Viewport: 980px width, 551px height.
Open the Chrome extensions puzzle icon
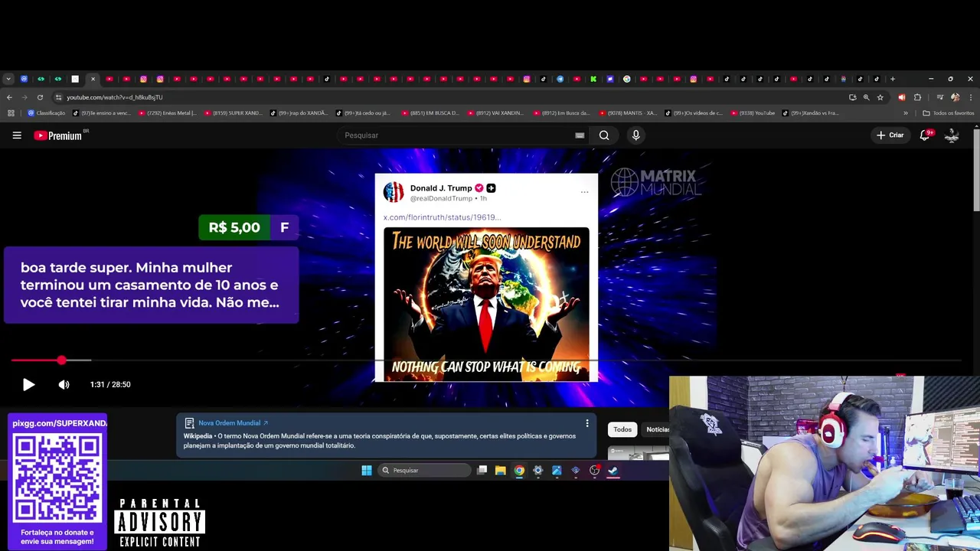pyautogui.click(x=917, y=97)
